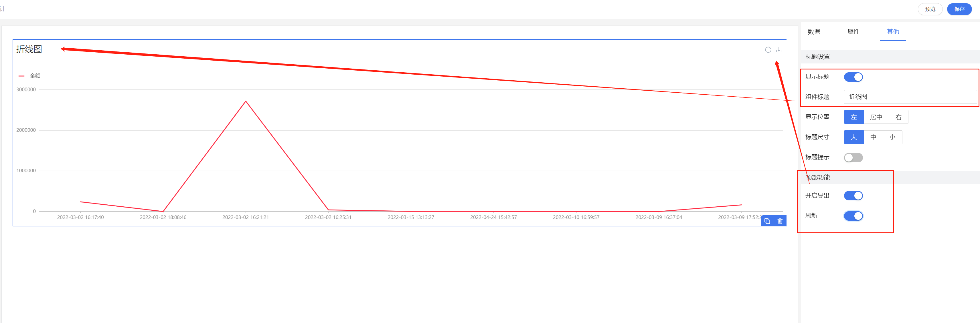Select 右 display position
Viewport: 980px width, 323px height.
click(898, 117)
